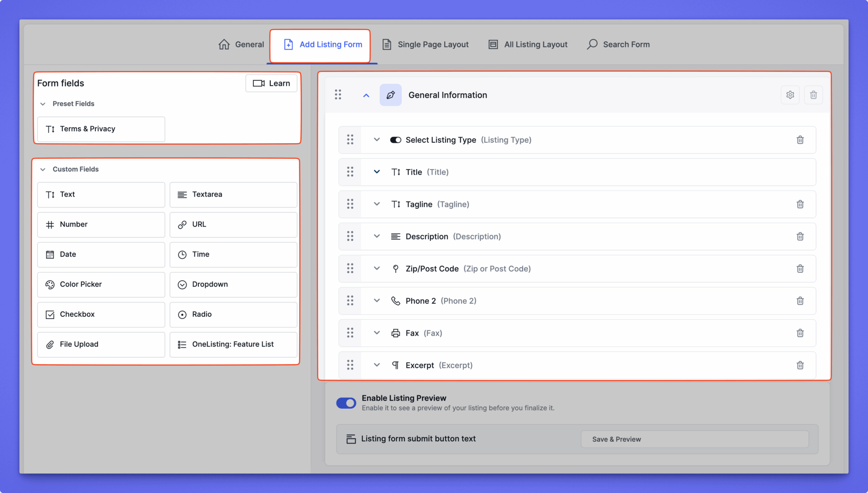Click the General Information settings gear icon
Viewport: 868px width, 493px height.
coord(790,95)
